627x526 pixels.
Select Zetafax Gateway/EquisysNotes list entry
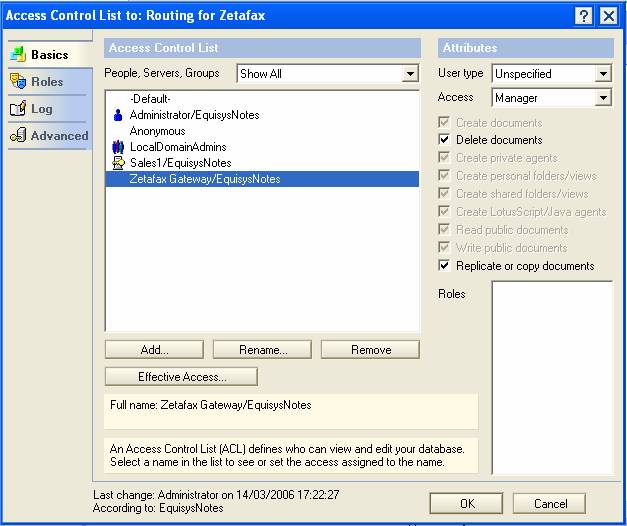pyautogui.click(x=262, y=179)
